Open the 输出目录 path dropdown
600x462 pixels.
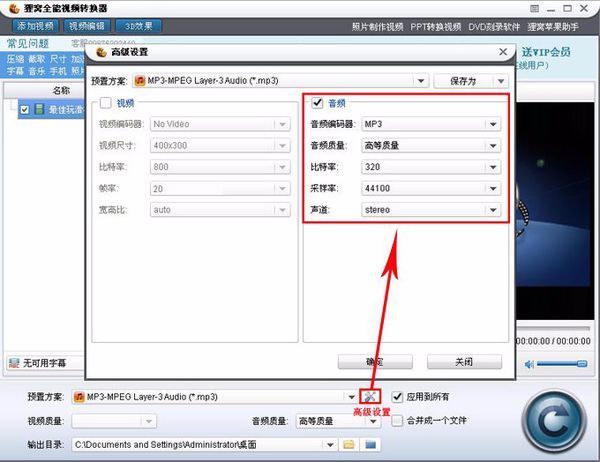pos(330,445)
